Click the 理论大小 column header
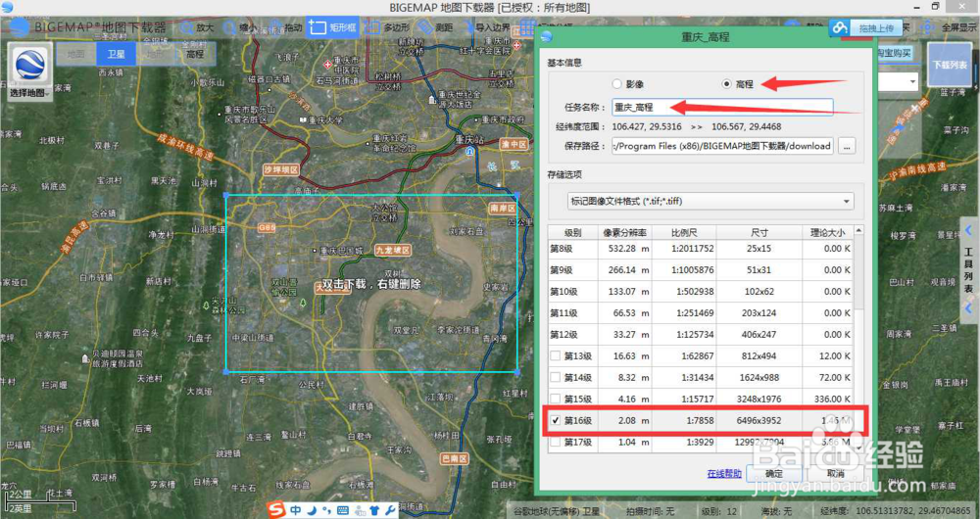 pos(827,232)
